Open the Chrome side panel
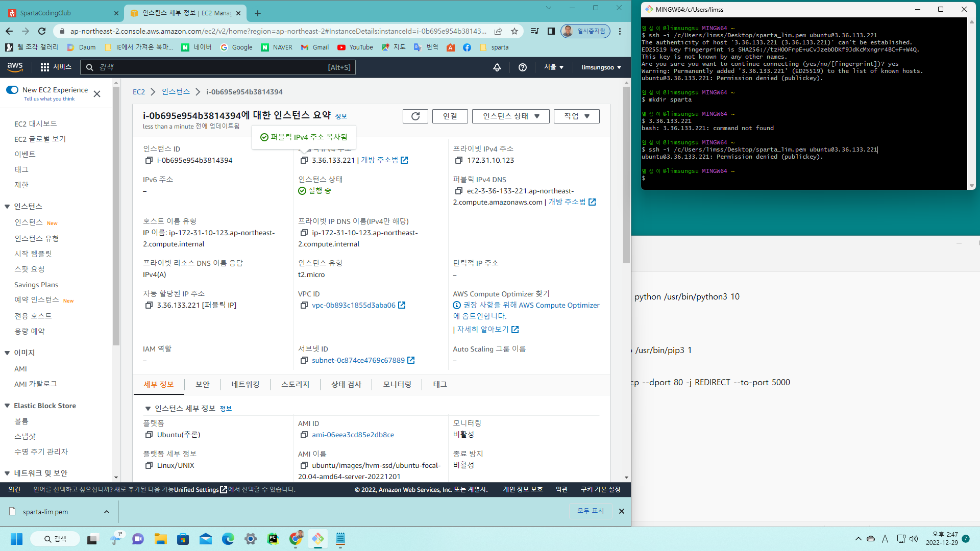Image resolution: width=980 pixels, height=551 pixels. coord(551,31)
